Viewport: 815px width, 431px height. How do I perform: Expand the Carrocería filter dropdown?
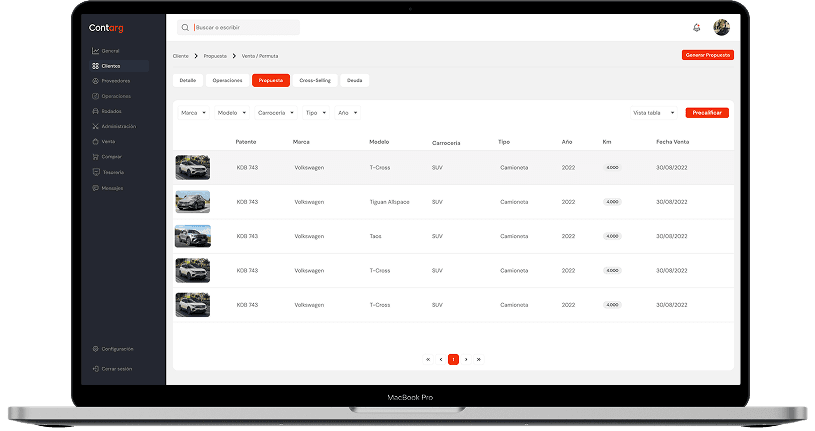click(x=276, y=113)
